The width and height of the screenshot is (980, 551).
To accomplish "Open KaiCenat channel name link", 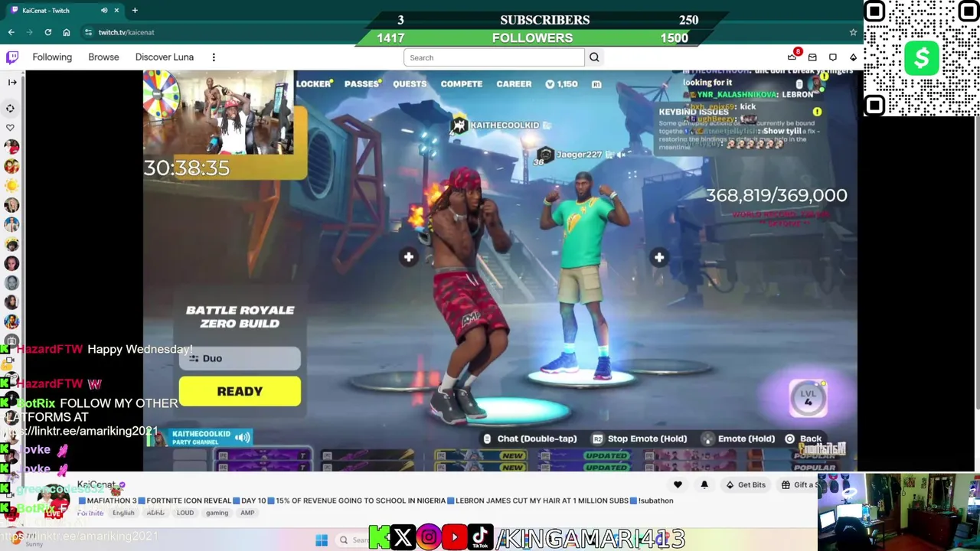I will [95, 485].
